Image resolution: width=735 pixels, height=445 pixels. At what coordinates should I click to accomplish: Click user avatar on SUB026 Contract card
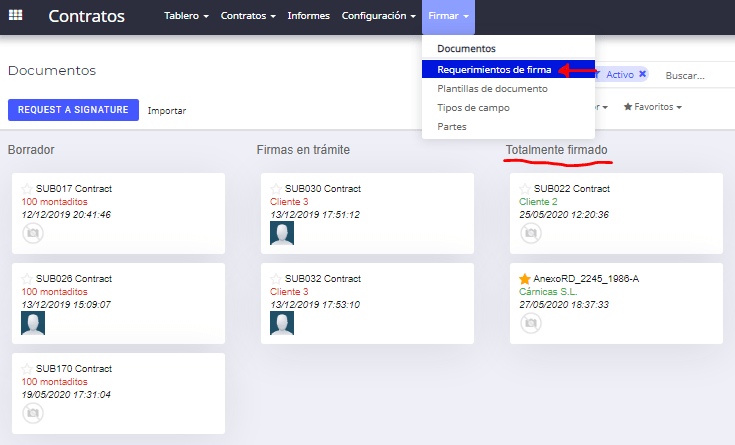pyautogui.click(x=33, y=323)
